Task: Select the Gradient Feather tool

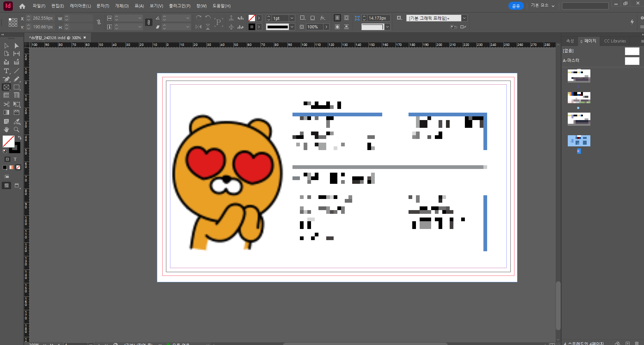Action: point(17,112)
